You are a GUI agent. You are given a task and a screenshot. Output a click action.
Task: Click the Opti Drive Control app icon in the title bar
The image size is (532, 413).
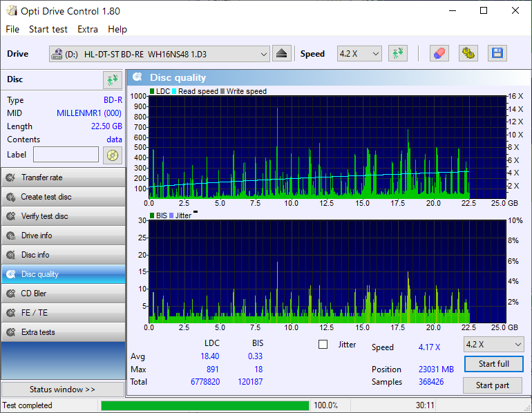12,11
